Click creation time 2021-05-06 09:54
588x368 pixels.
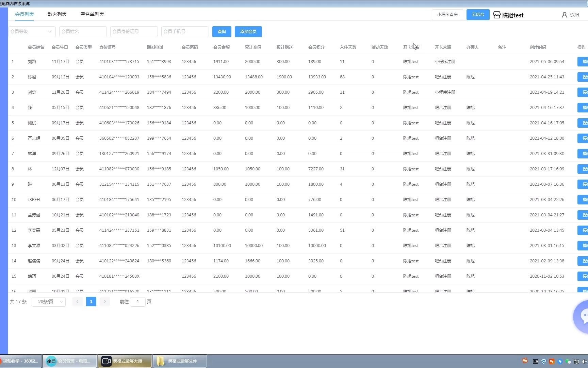[547, 62]
